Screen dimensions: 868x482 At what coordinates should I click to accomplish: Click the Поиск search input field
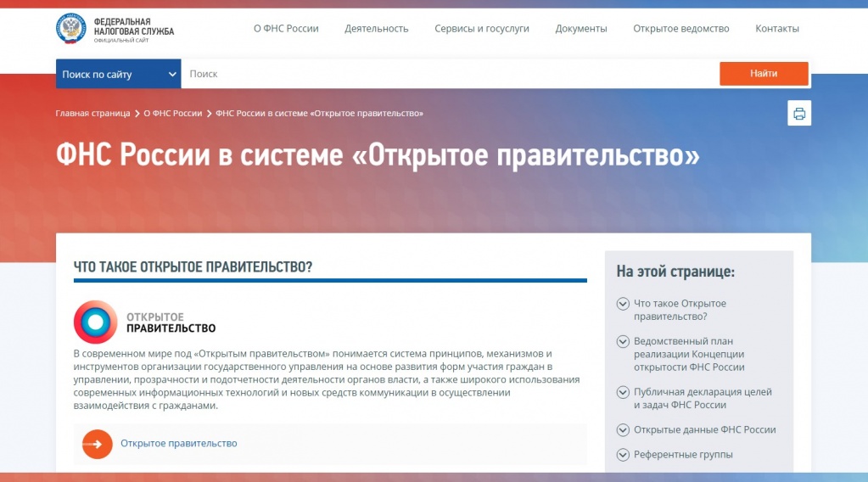pyautogui.click(x=450, y=74)
